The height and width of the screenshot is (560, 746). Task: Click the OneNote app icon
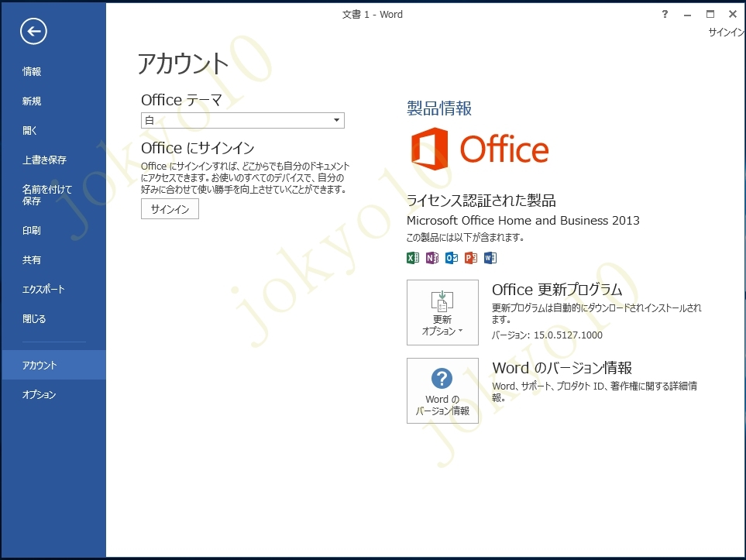pyautogui.click(x=432, y=257)
